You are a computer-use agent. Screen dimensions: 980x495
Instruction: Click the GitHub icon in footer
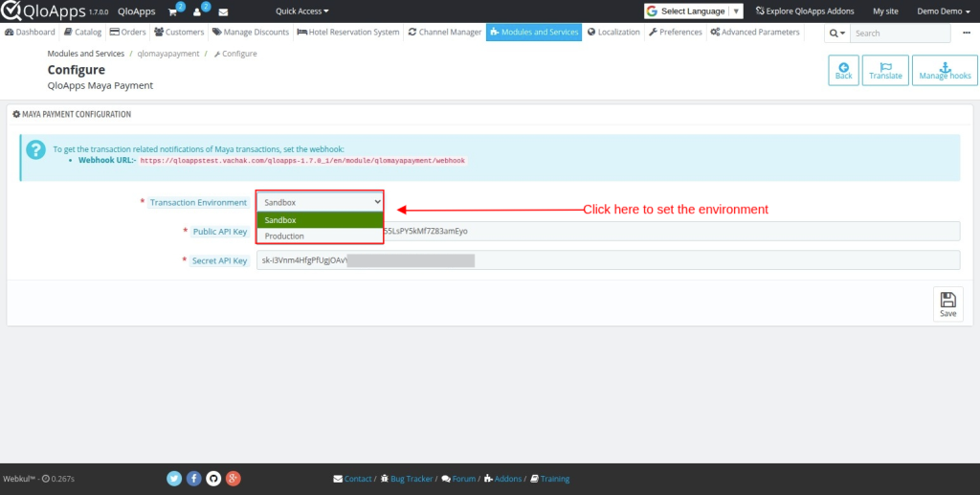(x=212, y=478)
